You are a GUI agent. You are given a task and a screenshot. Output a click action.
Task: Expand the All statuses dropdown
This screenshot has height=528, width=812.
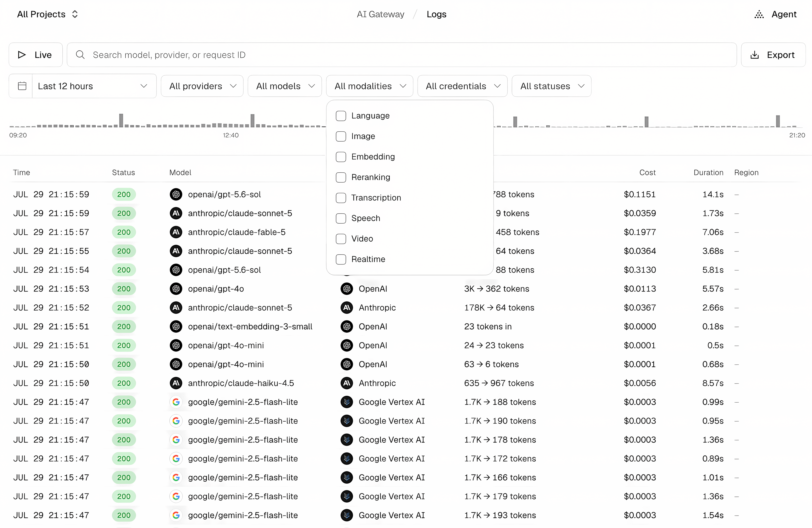pos(551,86)
